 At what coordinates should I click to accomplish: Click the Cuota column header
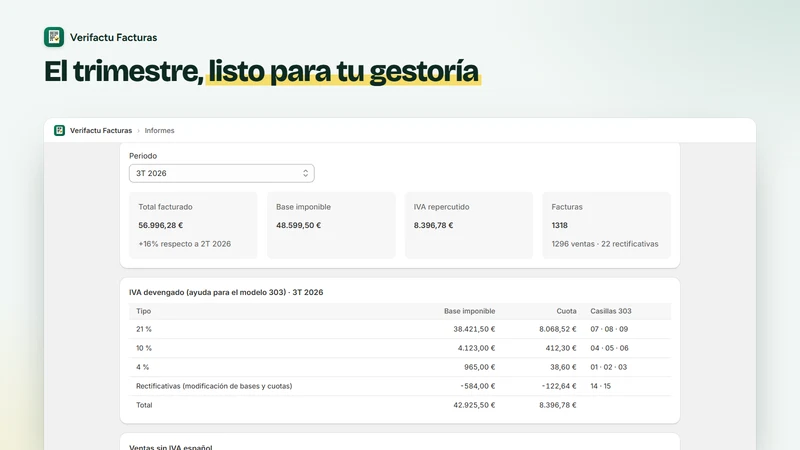pos(566,311)
